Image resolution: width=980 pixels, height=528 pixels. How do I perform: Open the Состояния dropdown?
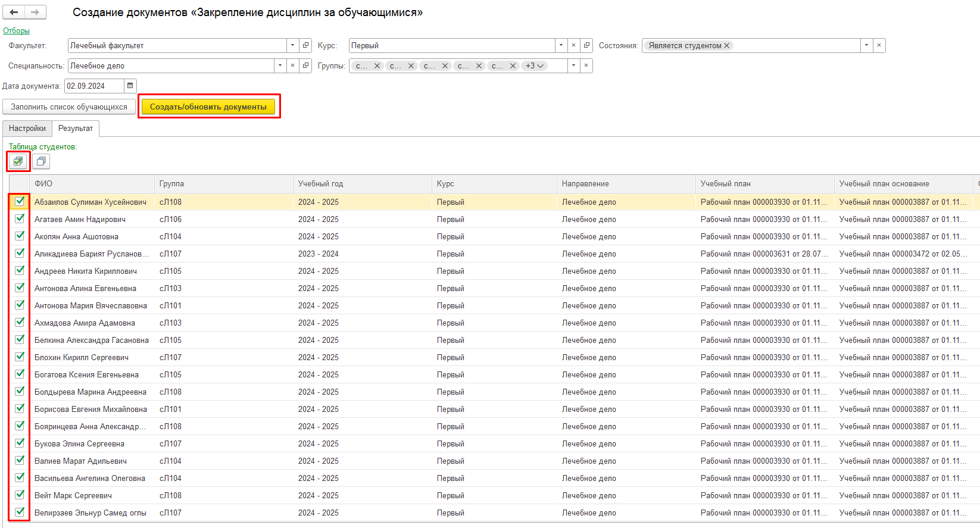click(x=866, y=45)
